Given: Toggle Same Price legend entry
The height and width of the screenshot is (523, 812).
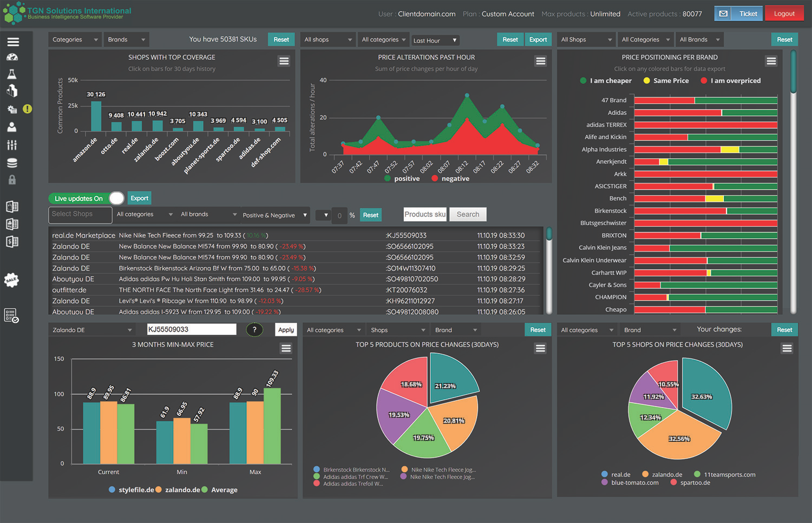Looking at the screenshot, I should point(666,81).
